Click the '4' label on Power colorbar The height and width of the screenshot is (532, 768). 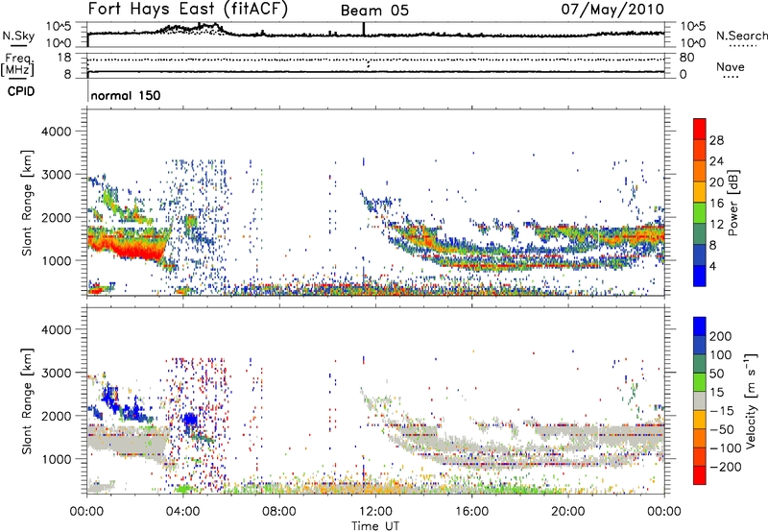[x=712, y=266]
